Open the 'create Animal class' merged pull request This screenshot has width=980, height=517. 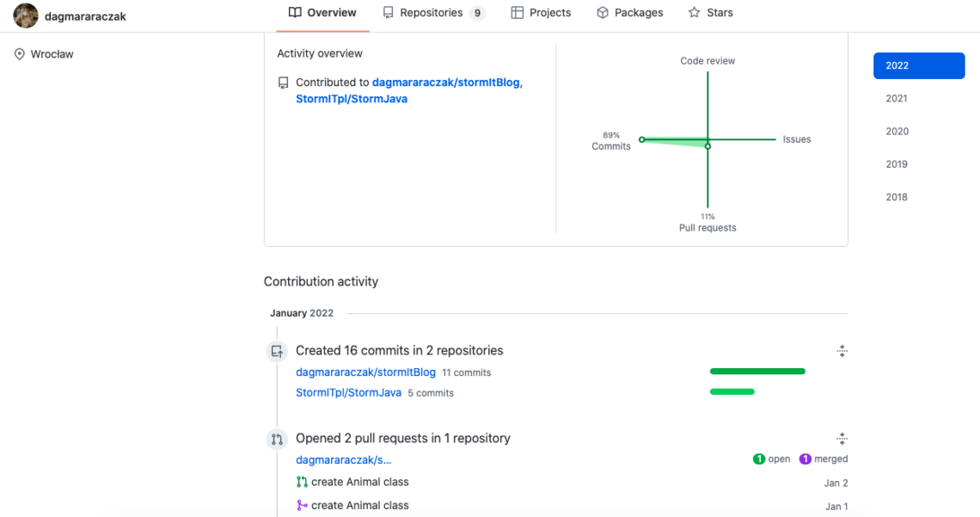(360, 505)
